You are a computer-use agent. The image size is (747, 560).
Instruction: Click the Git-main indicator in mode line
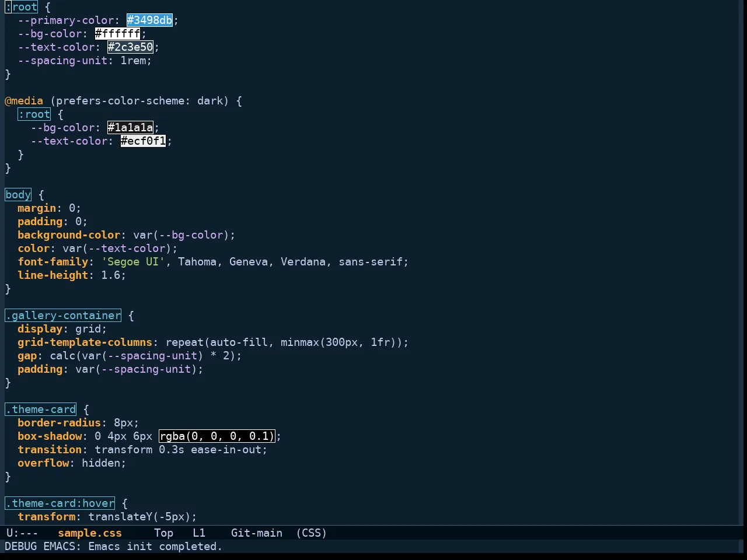(x=257, y=533)
